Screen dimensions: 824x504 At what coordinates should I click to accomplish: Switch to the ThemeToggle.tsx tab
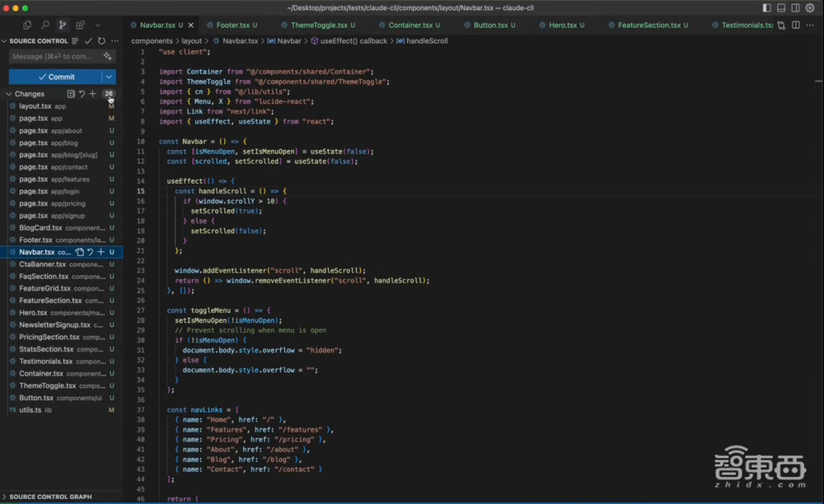click(x=318, y=26)
